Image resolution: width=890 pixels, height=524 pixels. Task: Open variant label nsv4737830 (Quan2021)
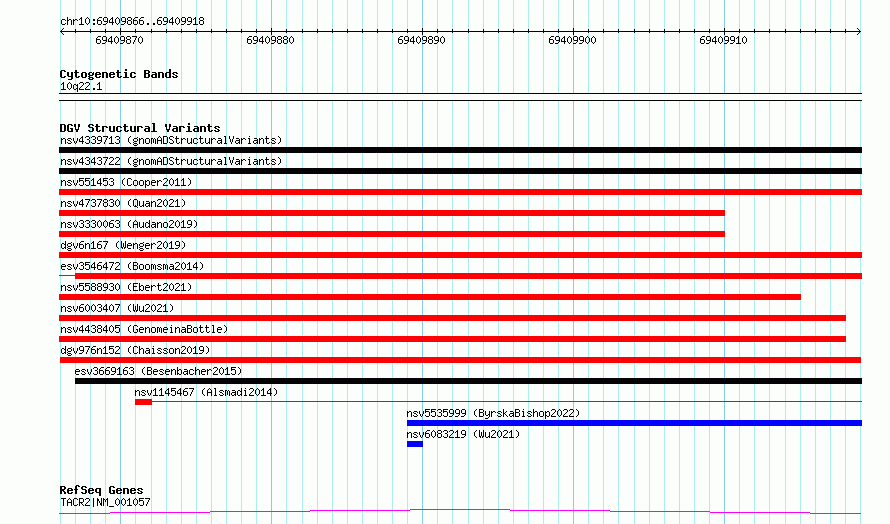123,203
